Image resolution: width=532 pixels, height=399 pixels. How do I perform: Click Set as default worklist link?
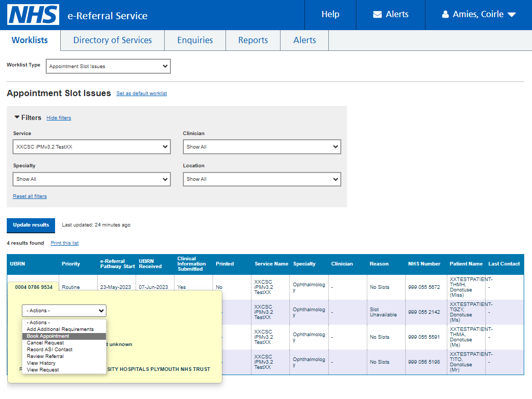(x=141, y=94)
